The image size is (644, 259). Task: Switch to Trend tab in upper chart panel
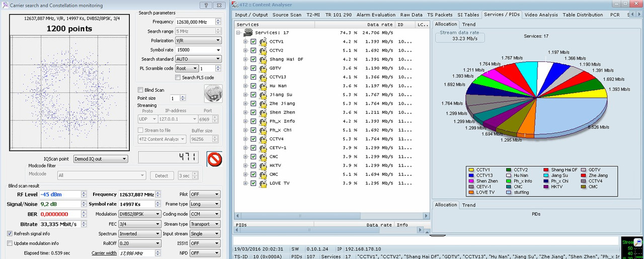[x=468, y=24]
